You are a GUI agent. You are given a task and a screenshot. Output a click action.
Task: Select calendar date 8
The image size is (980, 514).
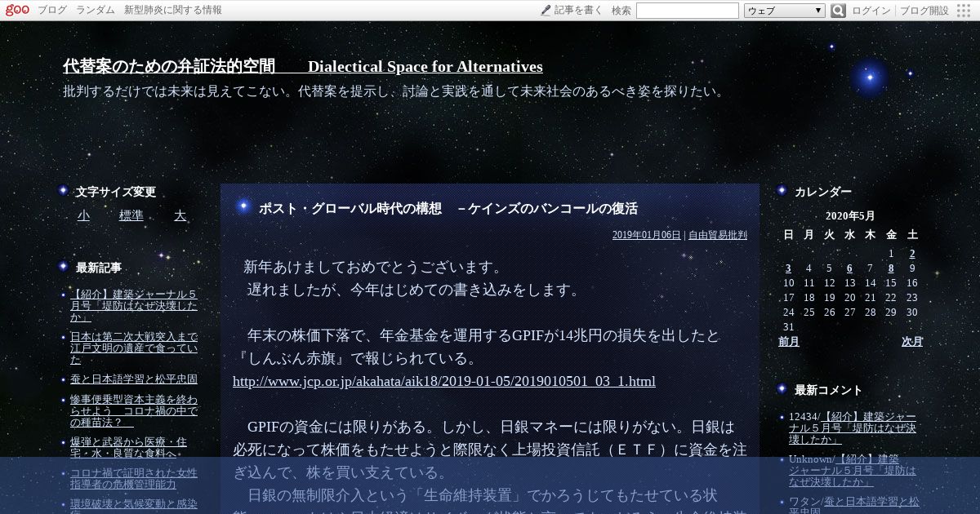tap(891, 268)
